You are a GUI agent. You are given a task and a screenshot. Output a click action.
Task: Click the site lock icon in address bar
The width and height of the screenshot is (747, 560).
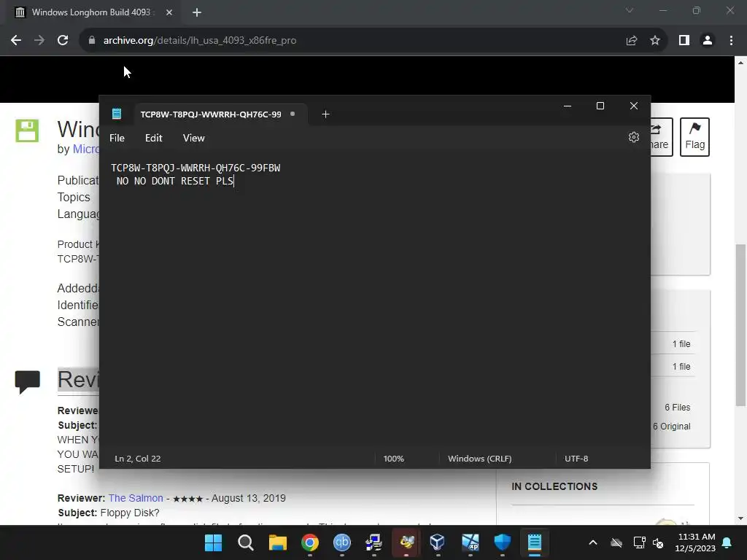(92, 41)
